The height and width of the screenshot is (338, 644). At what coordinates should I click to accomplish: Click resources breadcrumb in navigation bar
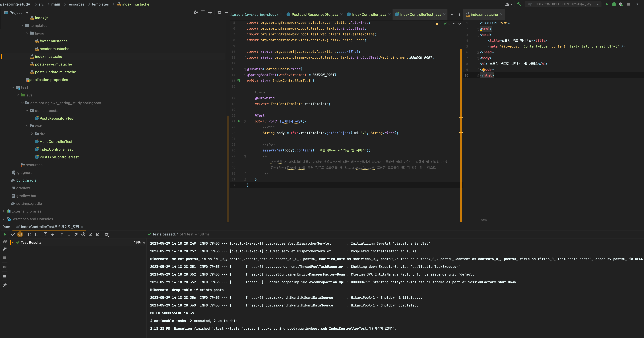(x=76, y=4)
